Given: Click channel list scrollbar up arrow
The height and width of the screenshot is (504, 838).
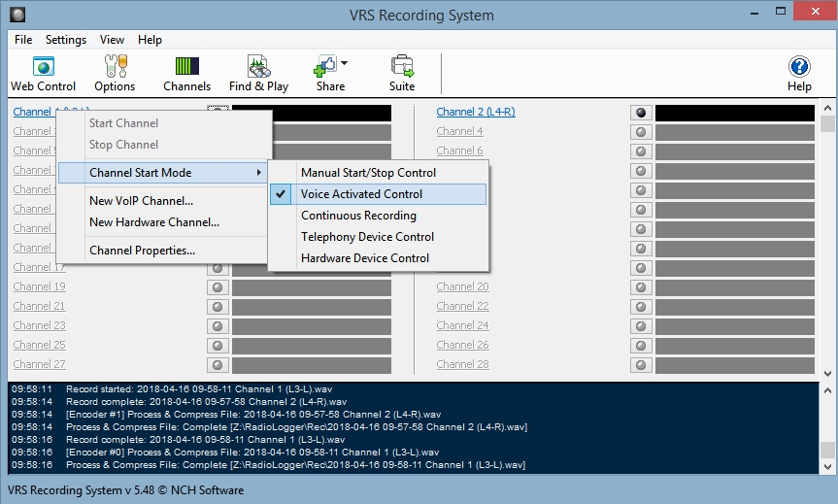Looking at the screenshot, I should 827,108.
